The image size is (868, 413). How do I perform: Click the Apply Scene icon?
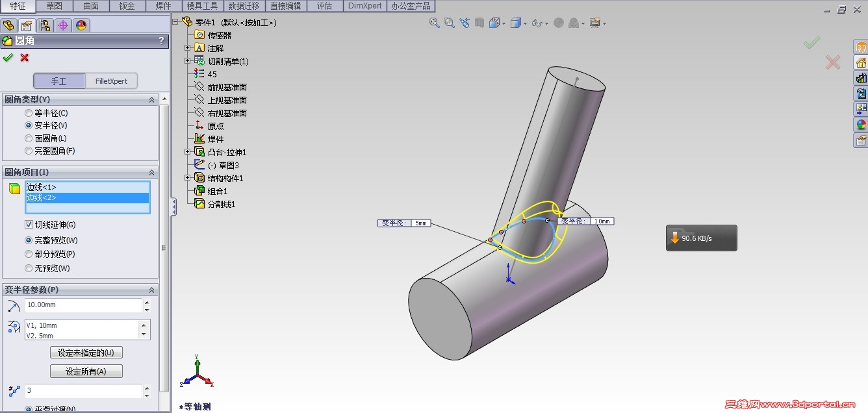coord(574,23)
